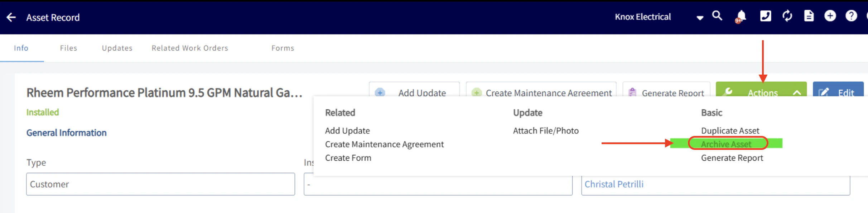
Task: Switch to the Forms tab
Action: tap(283, 48)
